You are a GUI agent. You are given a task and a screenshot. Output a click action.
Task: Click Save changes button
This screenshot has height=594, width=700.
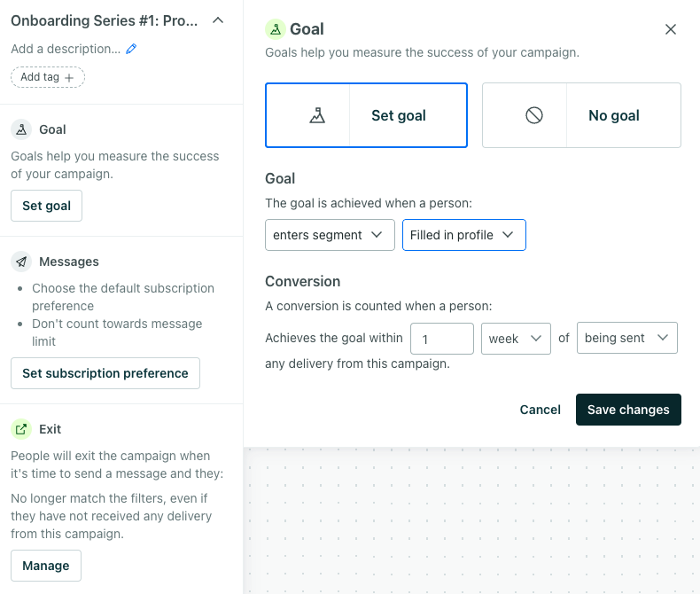point(628,410)
